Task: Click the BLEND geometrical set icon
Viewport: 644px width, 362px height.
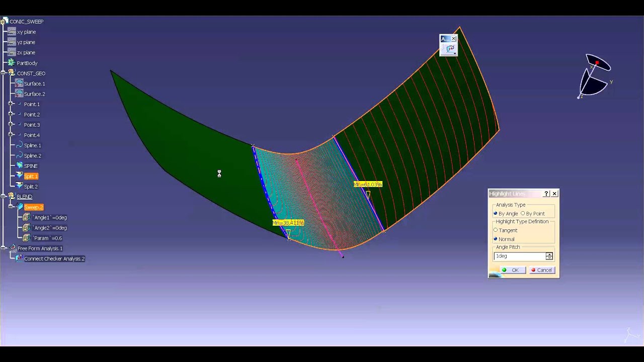Action: click(x=12, y=197)
